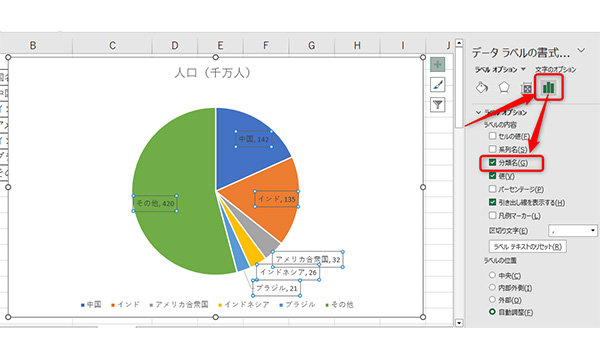Click the scrollbar down arrow button

point(459,323)
